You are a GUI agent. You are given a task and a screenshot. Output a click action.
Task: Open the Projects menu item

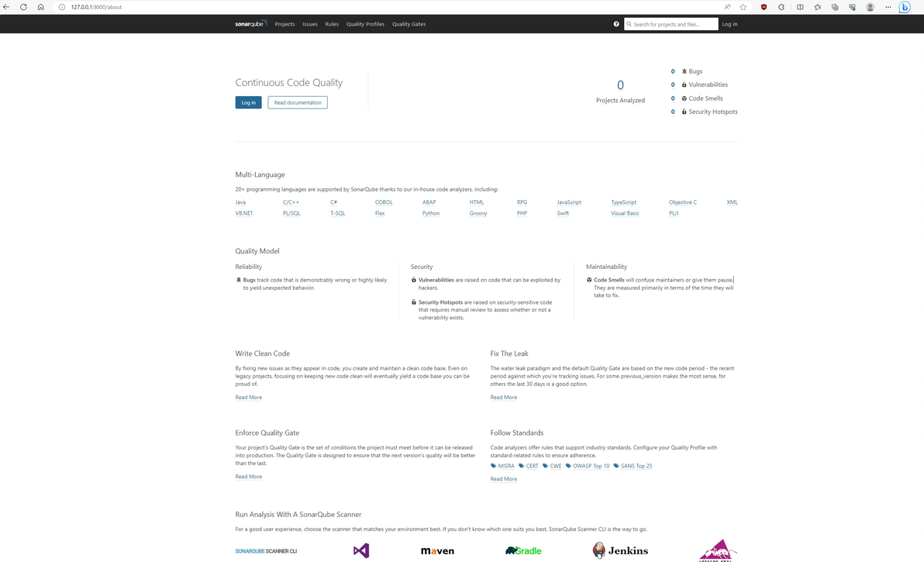pyautogui.click(x=284, y=24)
